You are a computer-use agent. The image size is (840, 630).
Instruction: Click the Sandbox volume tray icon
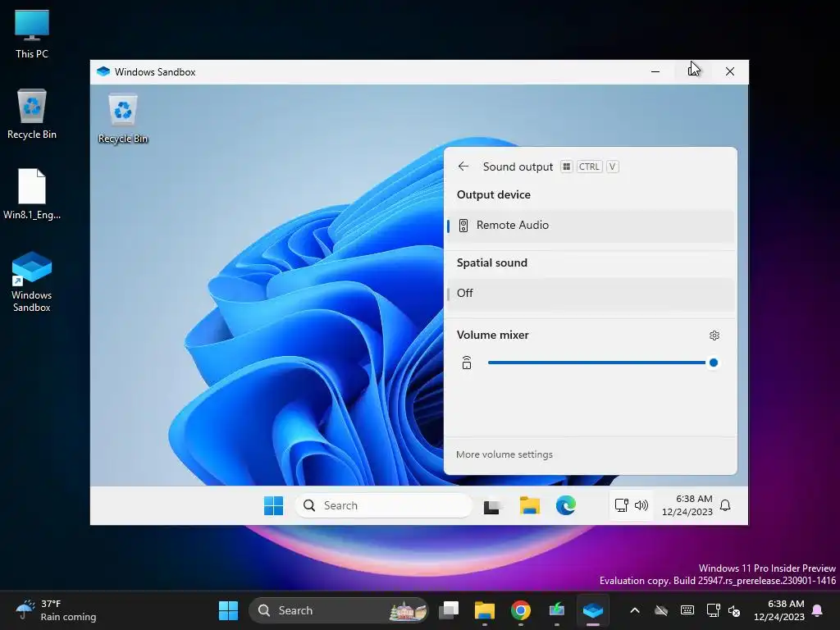pyautogui.click(x=641, y=505)
